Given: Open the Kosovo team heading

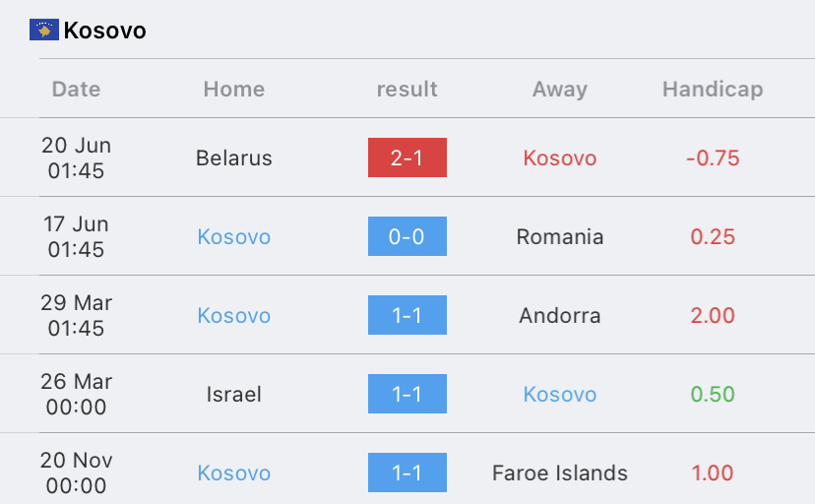Looking at the screenshot, I should point(104,31).
